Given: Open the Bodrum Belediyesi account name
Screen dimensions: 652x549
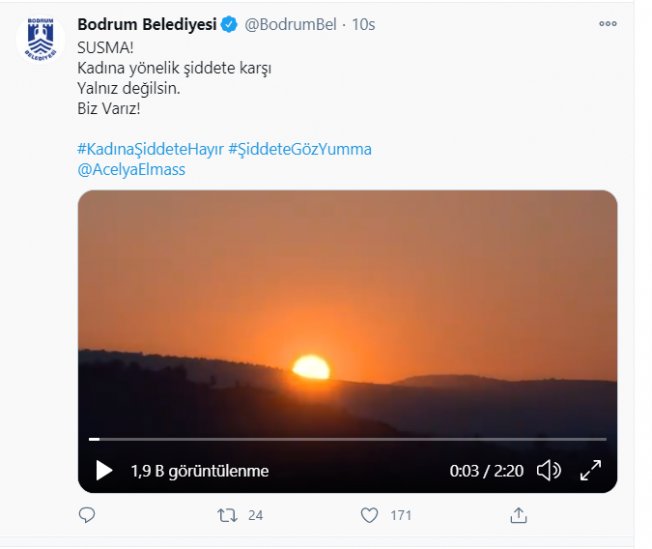Looking at the screenshot, I should (147, 25).
